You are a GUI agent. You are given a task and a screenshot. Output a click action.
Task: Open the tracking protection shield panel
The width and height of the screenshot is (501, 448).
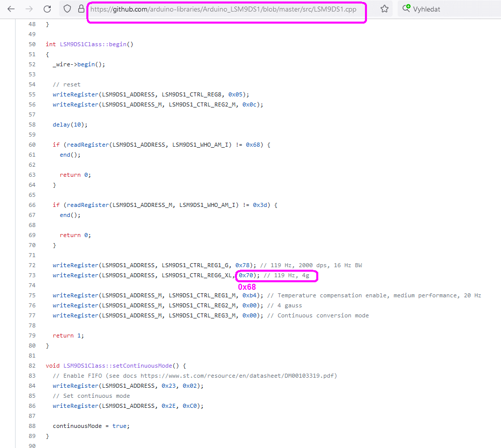(x=67, y=9)
